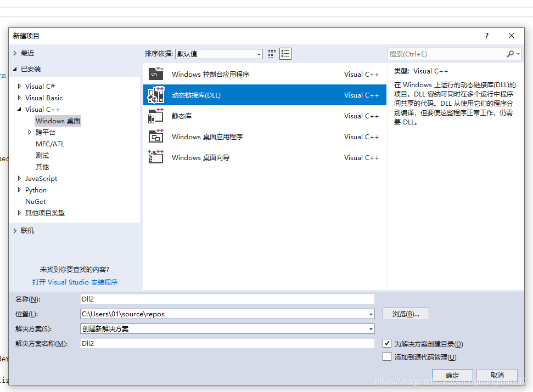Select the Windows 控制台应用程序 template icon
The image size is (533, 392).
(x=156, y=74)
